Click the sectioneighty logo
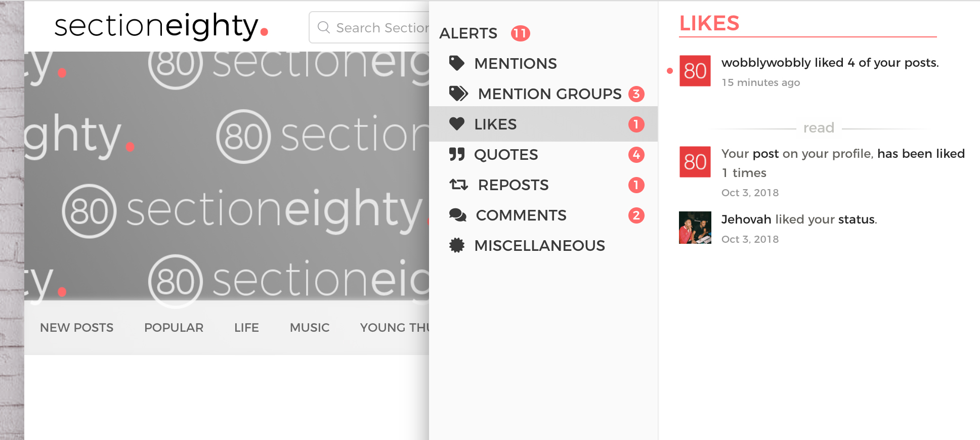The width and height of the screenshot is (980, 440). tap(161, 26)
